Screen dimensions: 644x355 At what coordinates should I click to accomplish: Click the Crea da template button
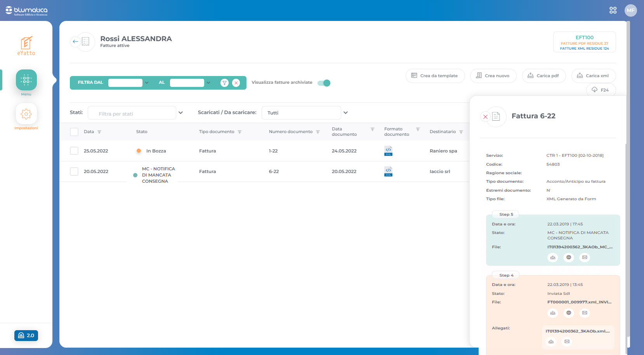pos(435,76)
